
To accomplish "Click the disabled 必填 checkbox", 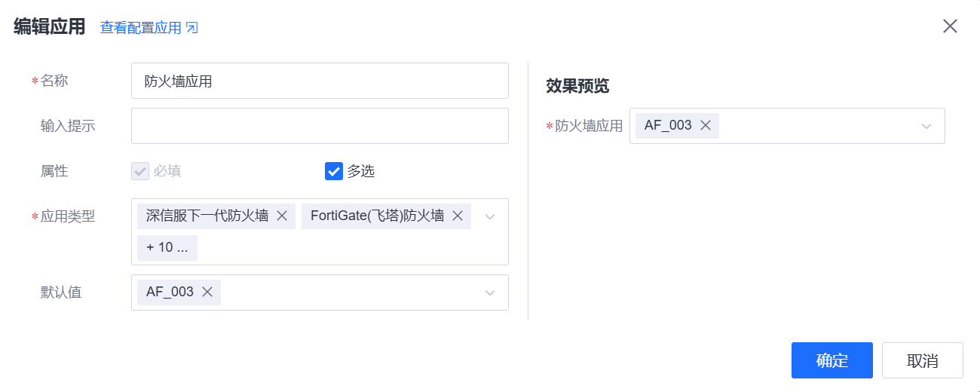I will click(140, 171).
